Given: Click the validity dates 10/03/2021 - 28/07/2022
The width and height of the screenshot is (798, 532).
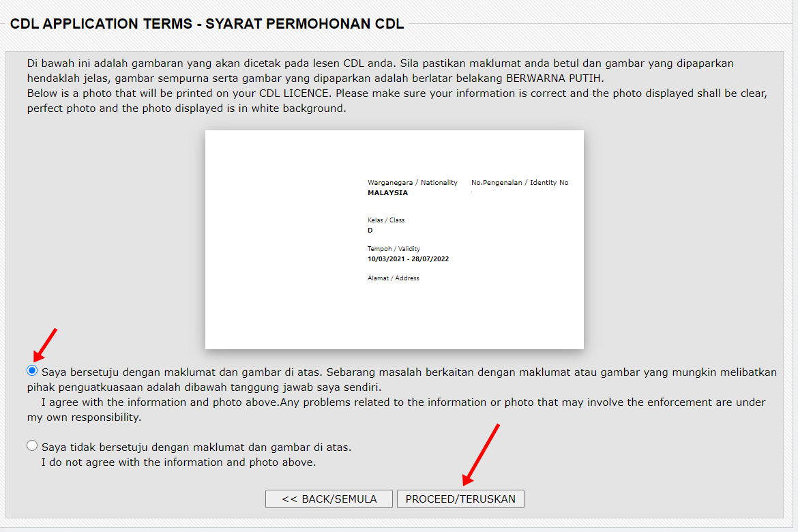Looking at the screenshot, I should (x=408, y=259).
